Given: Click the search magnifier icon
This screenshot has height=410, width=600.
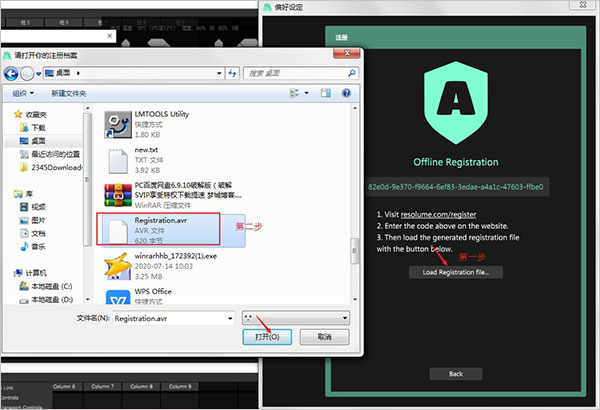Looking at the screenshot, I should (x=352, y=73).
